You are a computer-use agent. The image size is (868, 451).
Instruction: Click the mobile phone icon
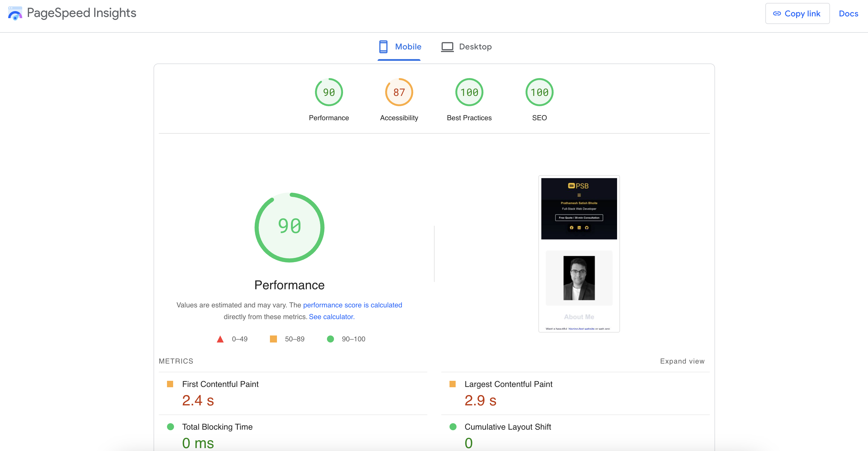coord(383,47)
